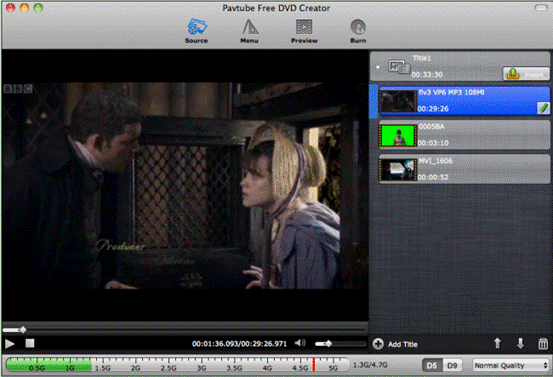Collapse the Title1 disclosure triangle
The image size is (553, 377).
click(x=378, y=67)
